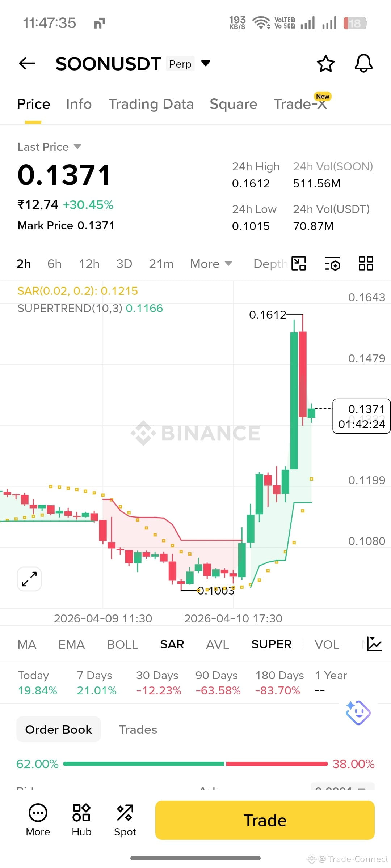
Task: Select the Order Book button
Action: click(x=59, y=729)
